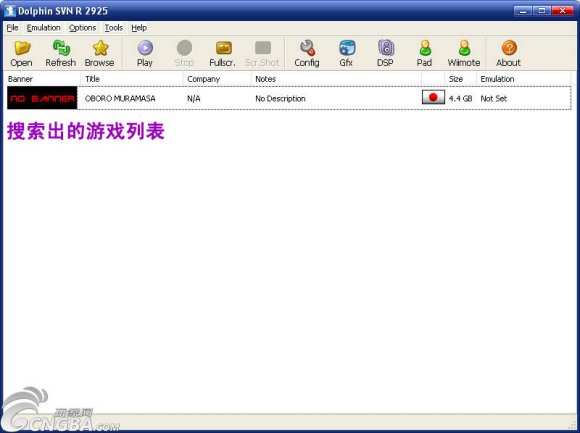Screen dimensions: 580x433
Task: Sort by the Size column header
Action: [460, 79]
